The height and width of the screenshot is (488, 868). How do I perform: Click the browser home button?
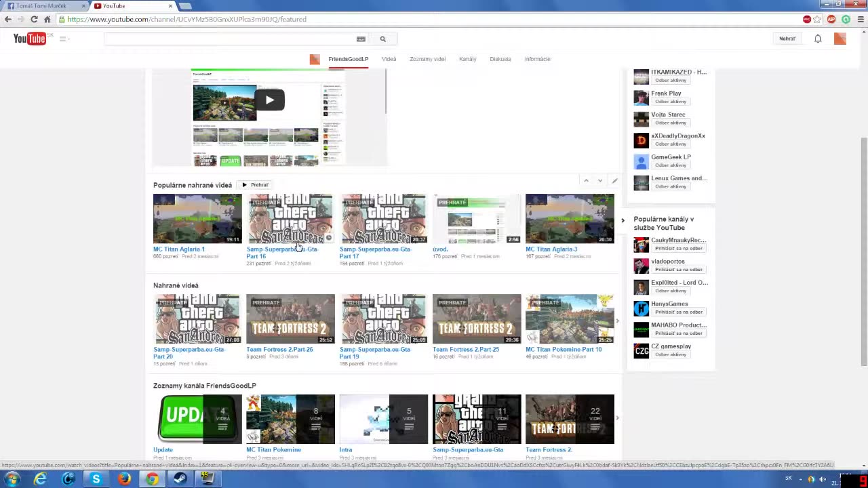[x=47, y=19]
